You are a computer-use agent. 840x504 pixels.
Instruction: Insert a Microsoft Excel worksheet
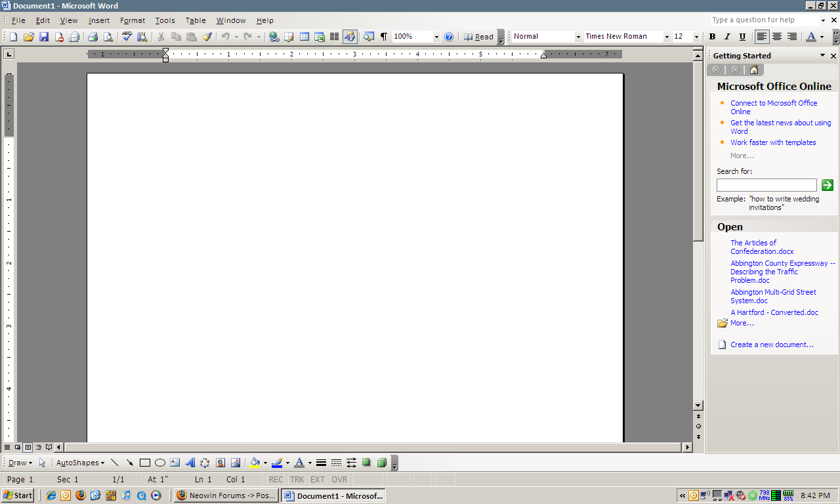click(x=319, y=37)
